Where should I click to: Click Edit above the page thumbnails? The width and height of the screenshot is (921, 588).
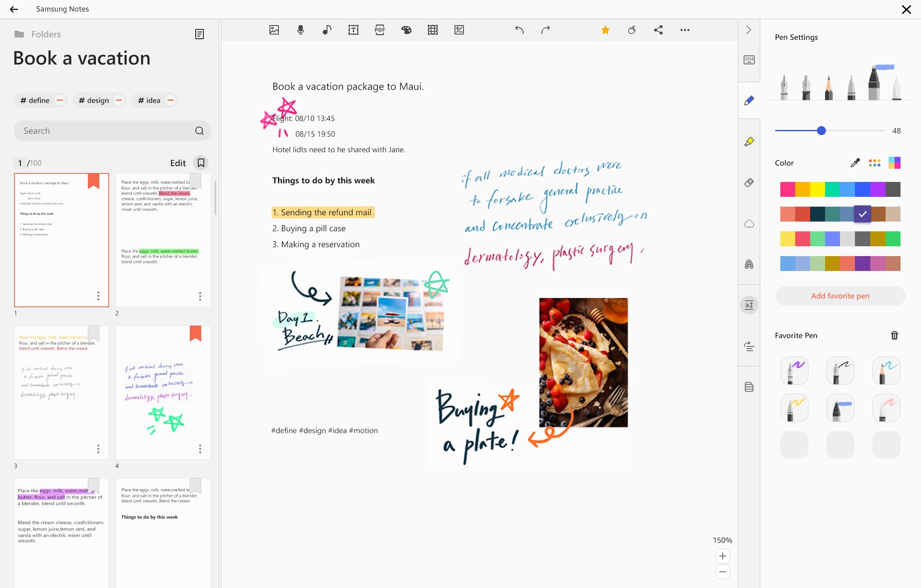coord(178,163)
